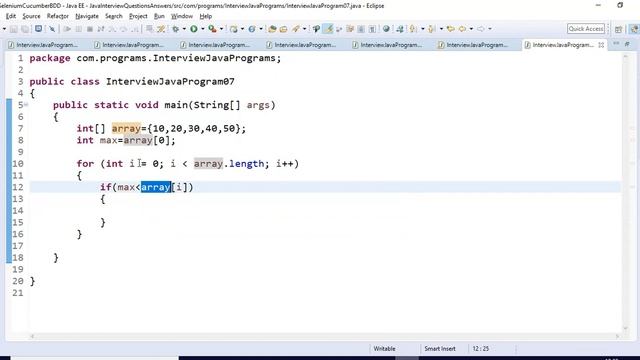Click the Step Into icon

(x=112, y=29)
